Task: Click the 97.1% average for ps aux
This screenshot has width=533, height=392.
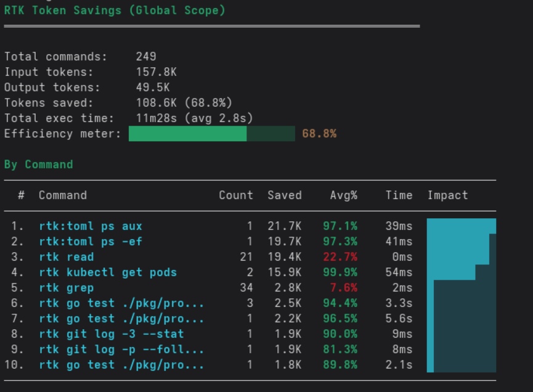Action: [340, 226]
